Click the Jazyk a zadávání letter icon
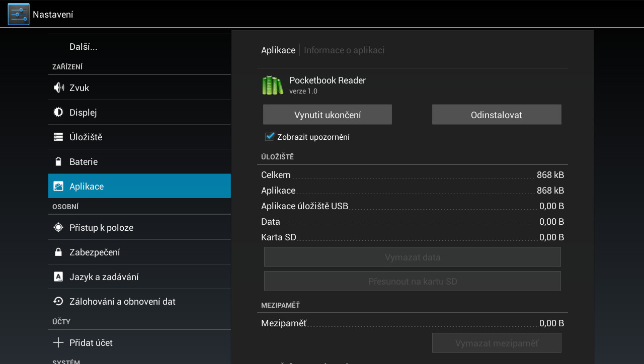The height and width of the screenshot is (364, 644). (x=58, y=277)
